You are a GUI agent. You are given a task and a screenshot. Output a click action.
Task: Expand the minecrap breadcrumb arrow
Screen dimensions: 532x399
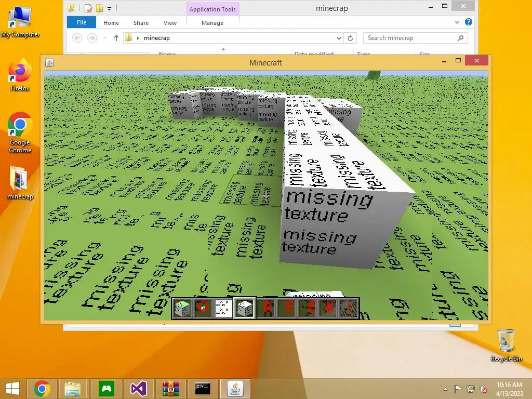[x=138, y=38]
